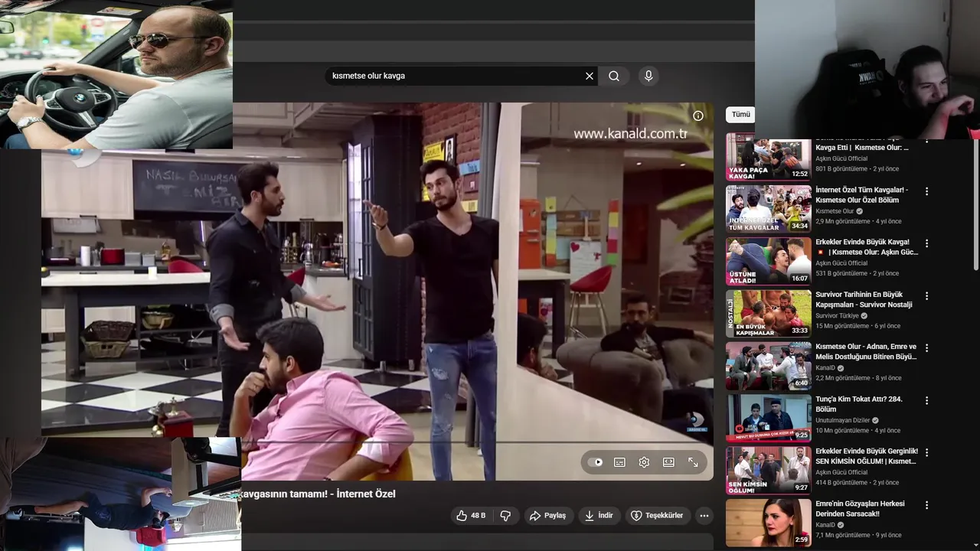Open the 34:34 'İnternet Özel Tüm Kavgalar' thumbnail
This screenshot has height=551, width=980.
click(769, 209)
